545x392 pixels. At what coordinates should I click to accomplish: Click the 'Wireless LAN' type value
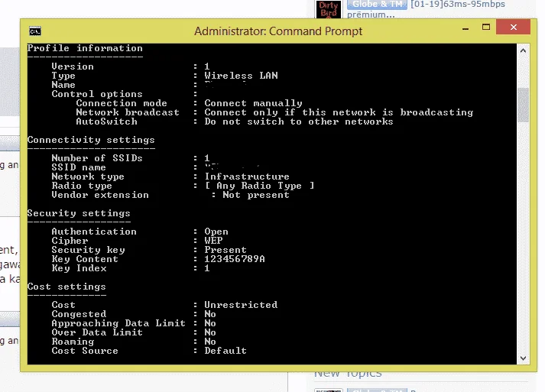241,76
